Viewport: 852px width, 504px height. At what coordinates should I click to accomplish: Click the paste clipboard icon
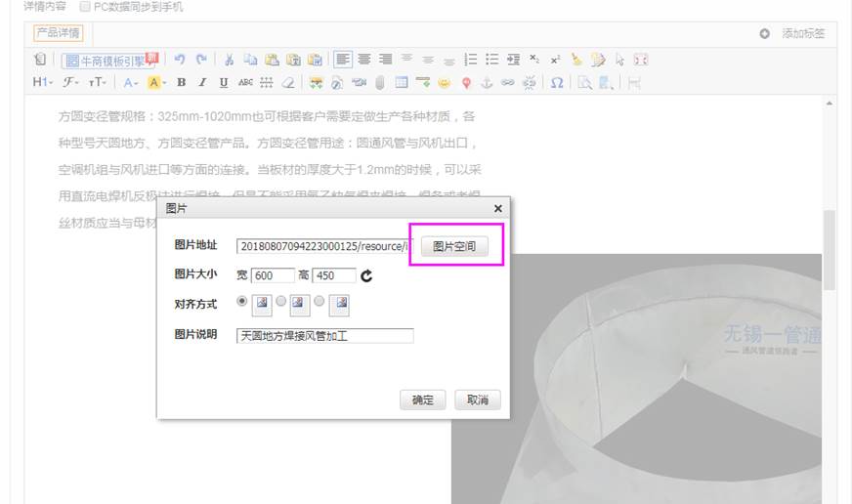[272, 60]
